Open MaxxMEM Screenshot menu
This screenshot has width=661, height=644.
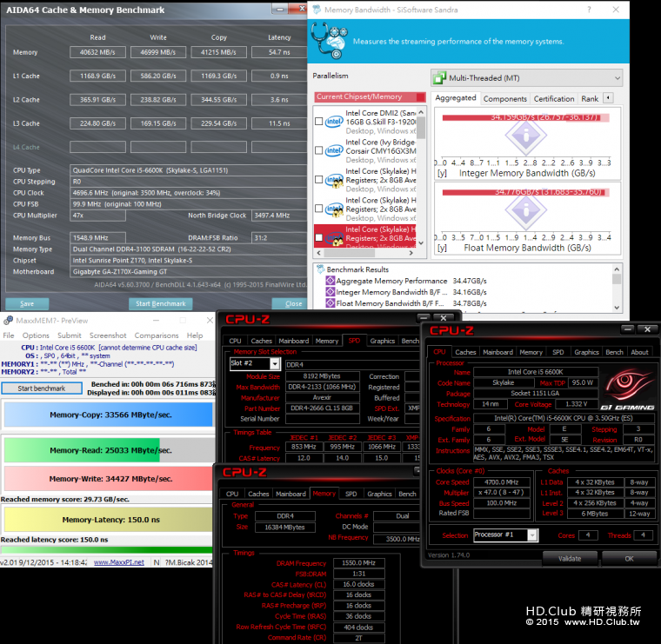[108, 335]
